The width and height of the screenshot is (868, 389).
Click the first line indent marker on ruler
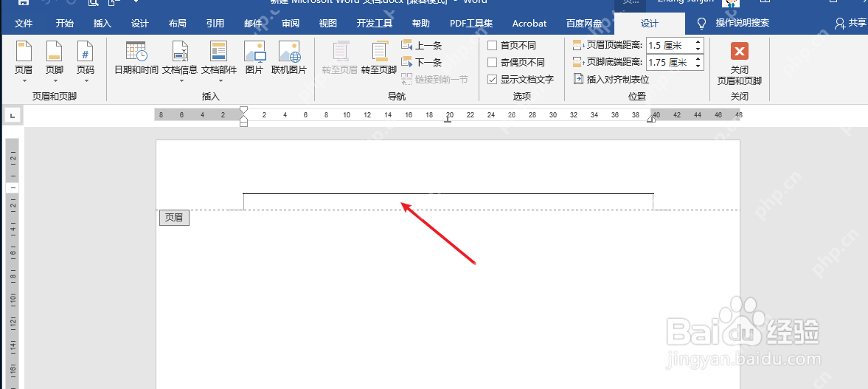pyautogui.click(x=243, y=110)
